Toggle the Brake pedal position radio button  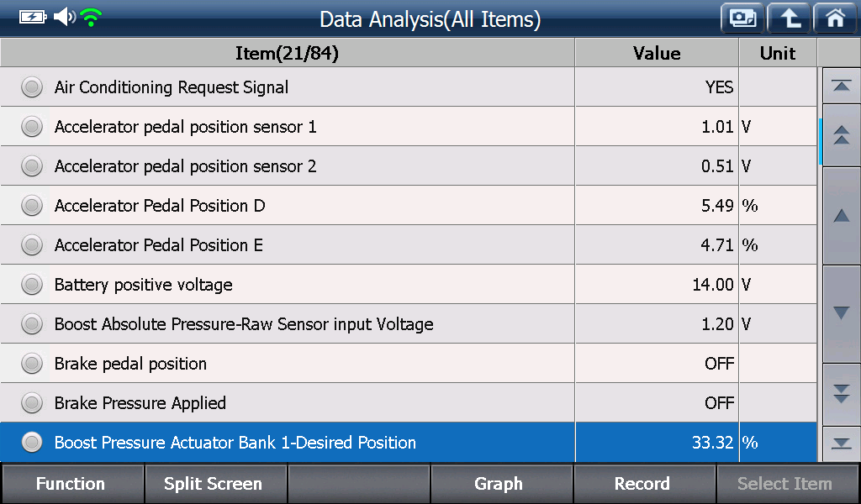pos(32,363)
